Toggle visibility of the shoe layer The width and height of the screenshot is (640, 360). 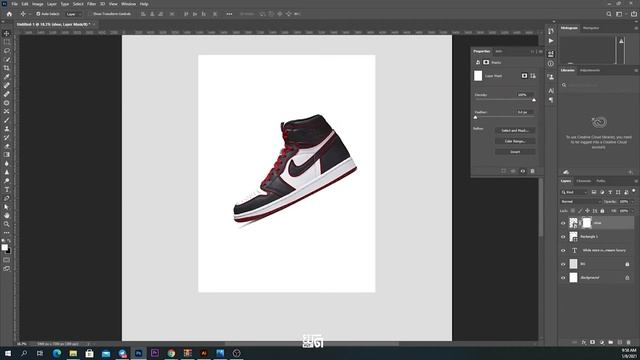click(563, 223)
